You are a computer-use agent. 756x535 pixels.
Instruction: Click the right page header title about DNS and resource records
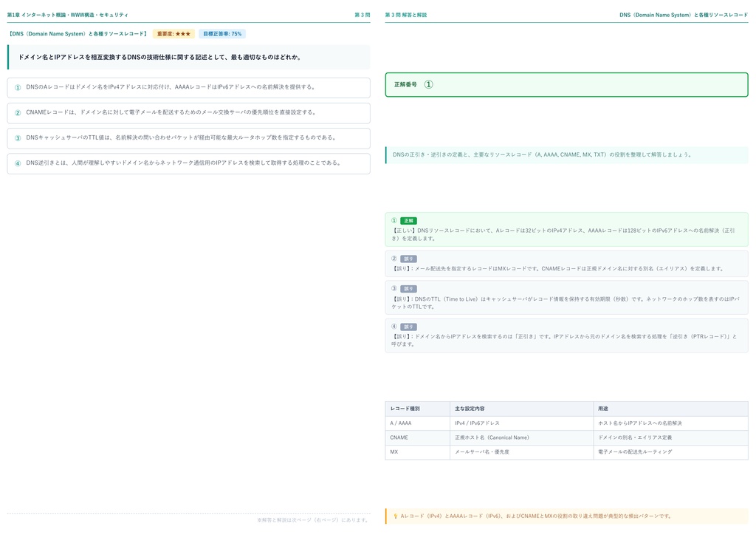684,15
